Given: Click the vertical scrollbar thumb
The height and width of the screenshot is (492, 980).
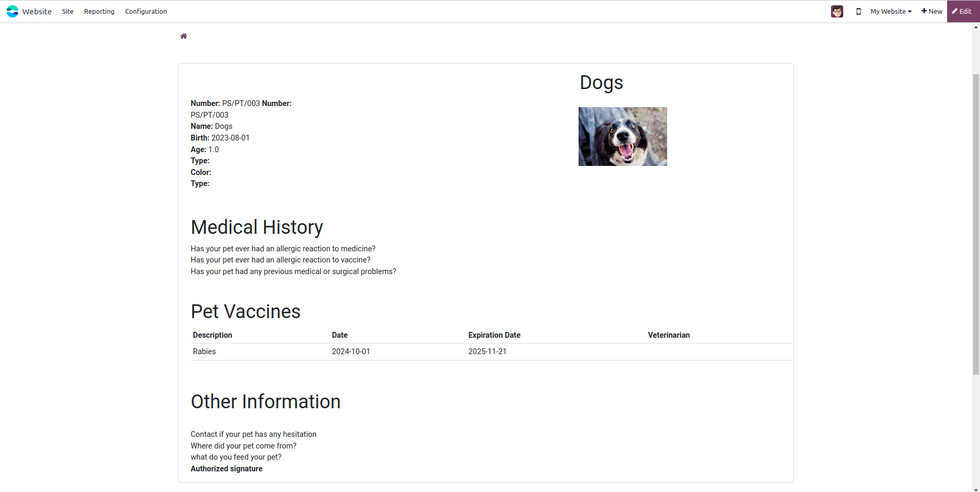Looking at the screenshot, I should (x=976, y=225).
